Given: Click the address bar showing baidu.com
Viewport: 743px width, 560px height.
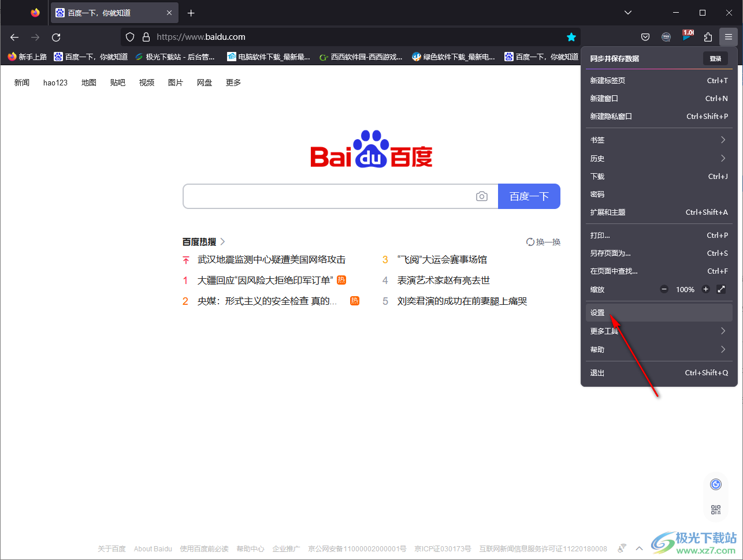Looking at the screenshot, I should (351, 37).
